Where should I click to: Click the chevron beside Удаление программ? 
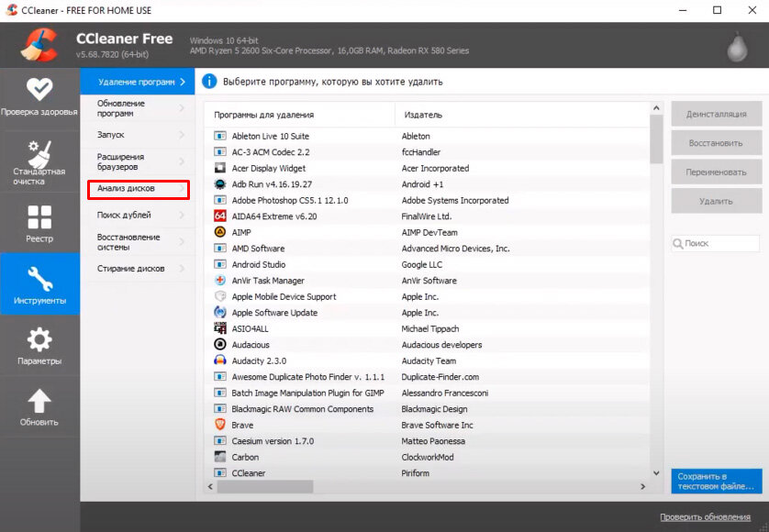click(183, 82)
